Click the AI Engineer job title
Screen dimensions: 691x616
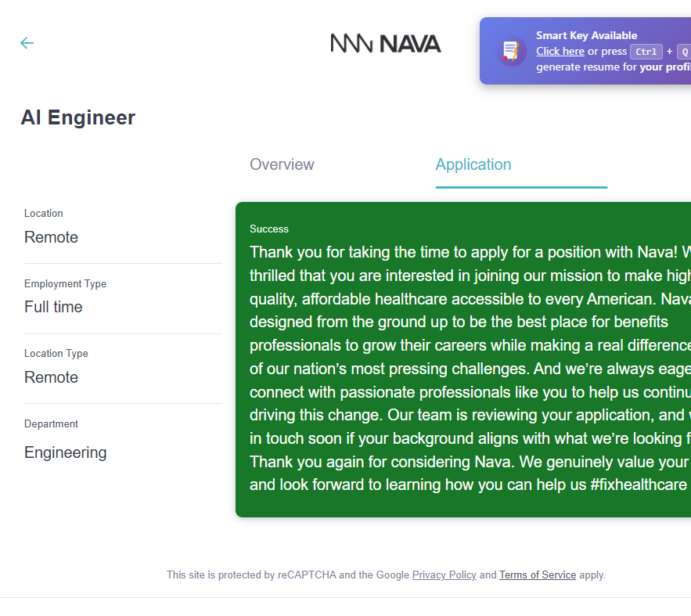tap(78, 117)
